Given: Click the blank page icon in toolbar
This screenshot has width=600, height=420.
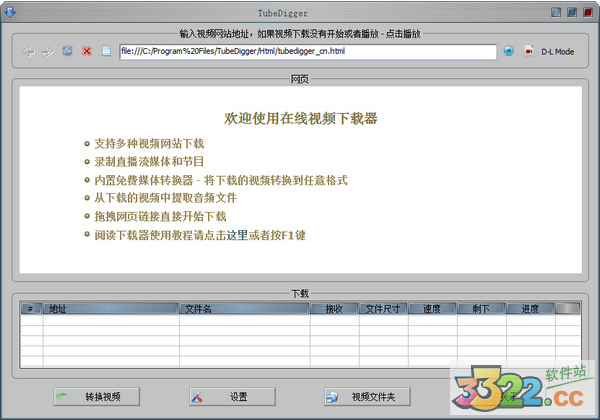Looking at the screenshot, I should click(x=106, y=51).
